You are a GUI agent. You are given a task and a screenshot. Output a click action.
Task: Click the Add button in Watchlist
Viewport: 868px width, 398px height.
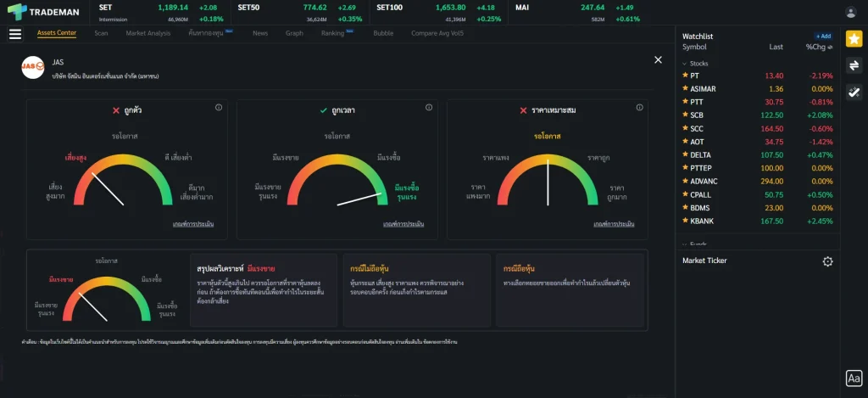823,36
